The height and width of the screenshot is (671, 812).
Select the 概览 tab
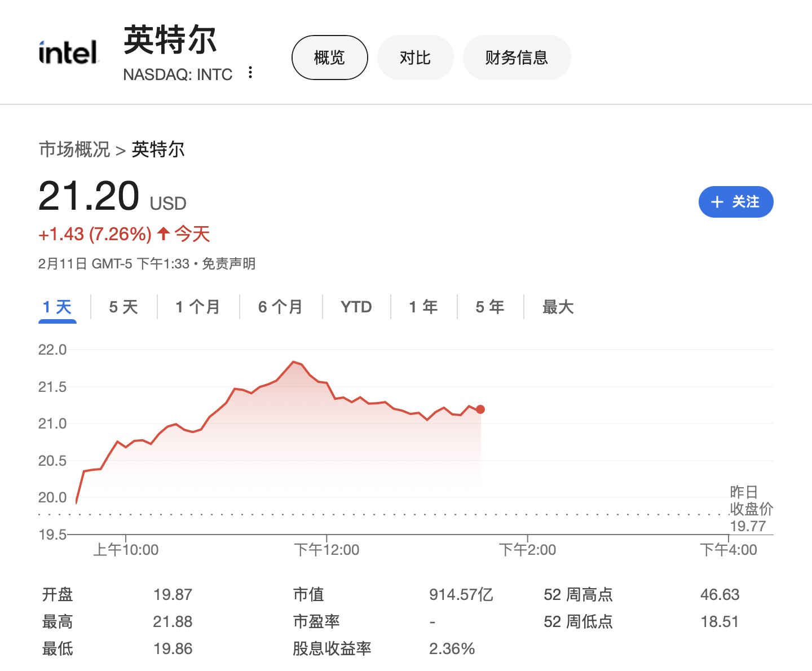click(x=329, y=58)
